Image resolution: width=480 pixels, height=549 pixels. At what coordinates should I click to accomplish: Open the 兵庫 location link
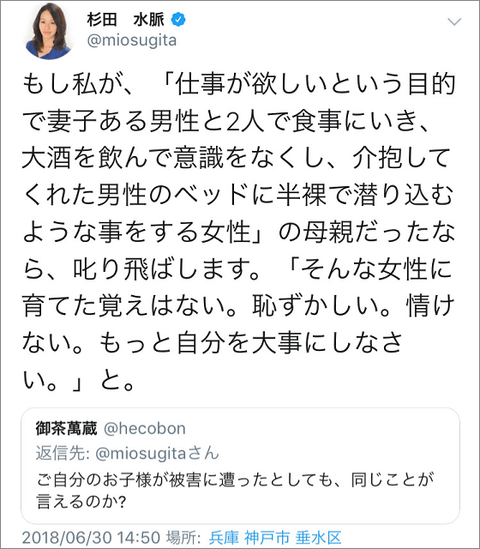224,537
